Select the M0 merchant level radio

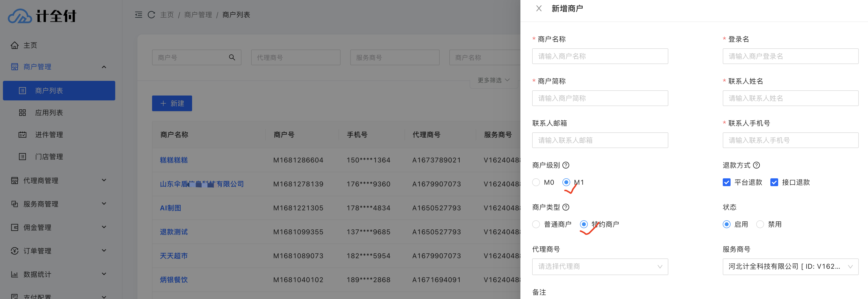click(x=536, y=182)
